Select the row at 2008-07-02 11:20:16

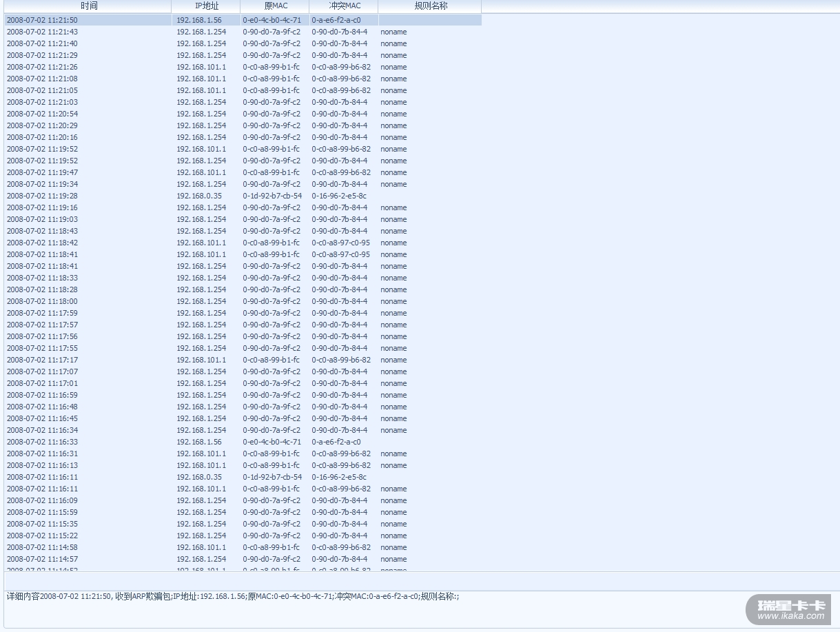[x=243, y=137]
